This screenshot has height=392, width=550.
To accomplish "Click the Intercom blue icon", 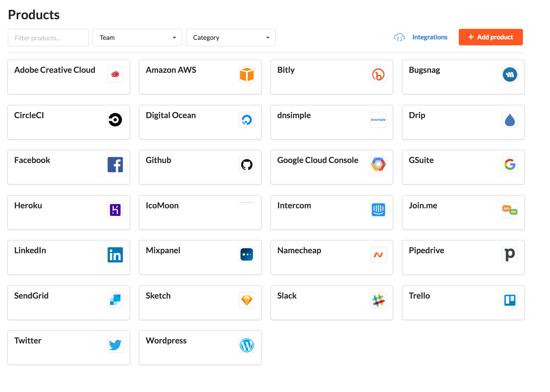I will point(378,210).
